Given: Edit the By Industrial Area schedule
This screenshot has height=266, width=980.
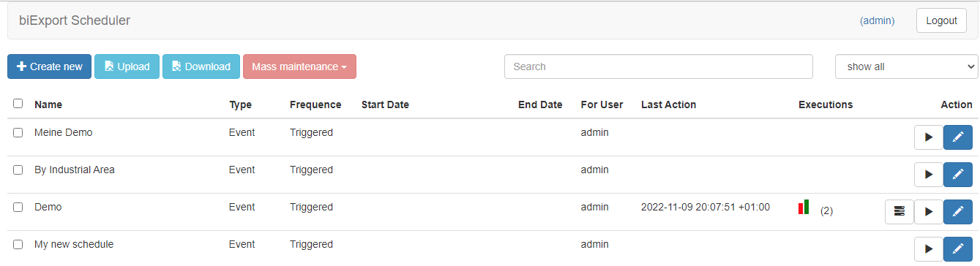Looking at the screenshot, I should pos(958,175).
